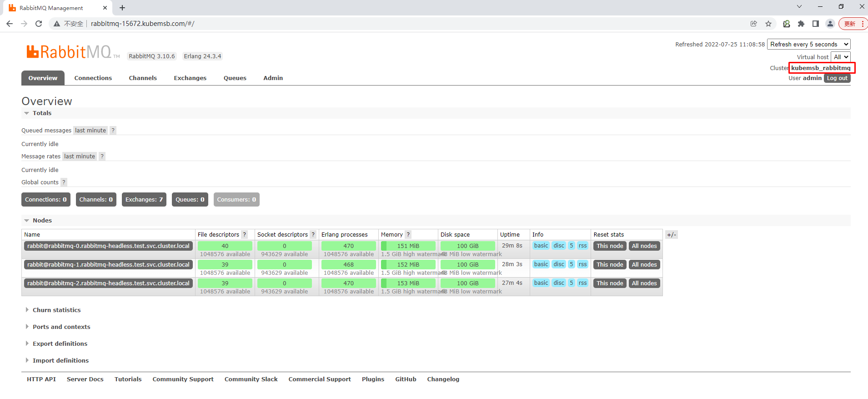Change Queued messages last minute range
This screenshot has width=868, height=399.
click(90, 131)
